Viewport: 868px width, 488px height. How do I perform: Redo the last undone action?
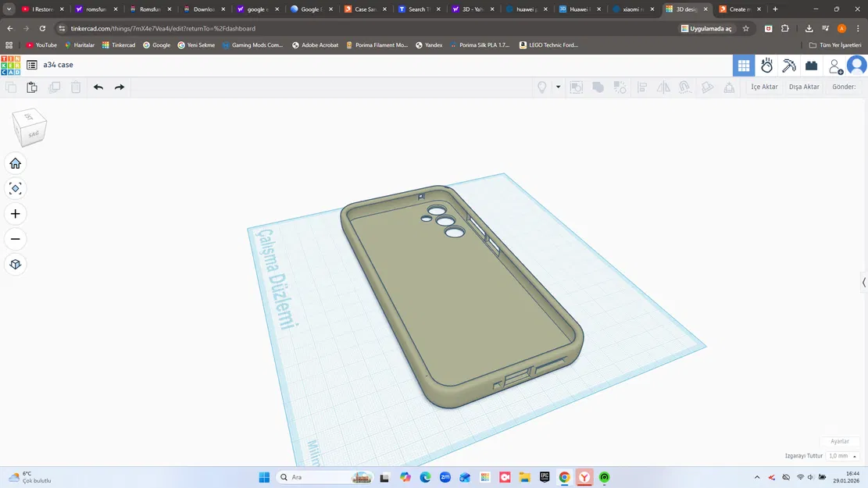point(120,87)
